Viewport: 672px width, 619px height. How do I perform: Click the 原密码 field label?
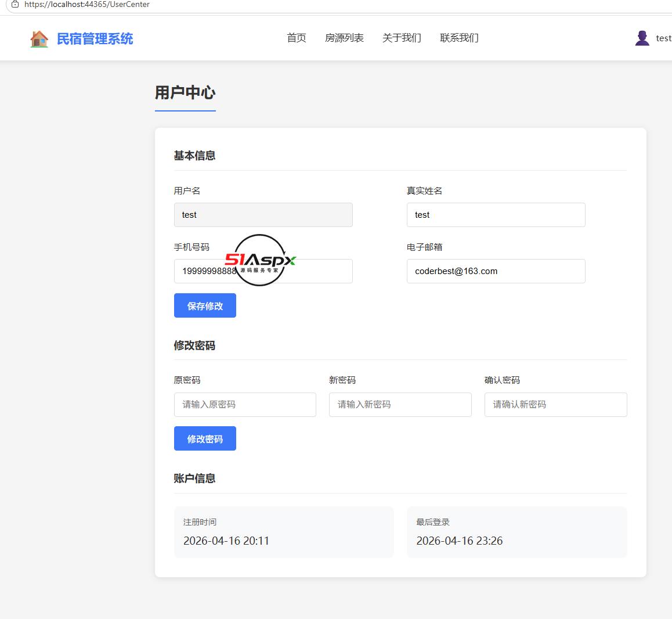pyautogui.click(x=187, y=380)
